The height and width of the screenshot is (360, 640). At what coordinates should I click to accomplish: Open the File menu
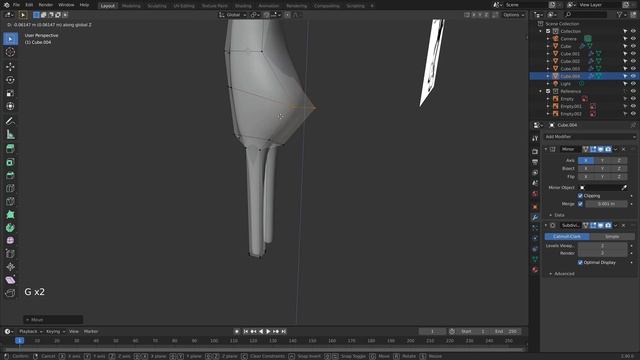coord(16,5)
